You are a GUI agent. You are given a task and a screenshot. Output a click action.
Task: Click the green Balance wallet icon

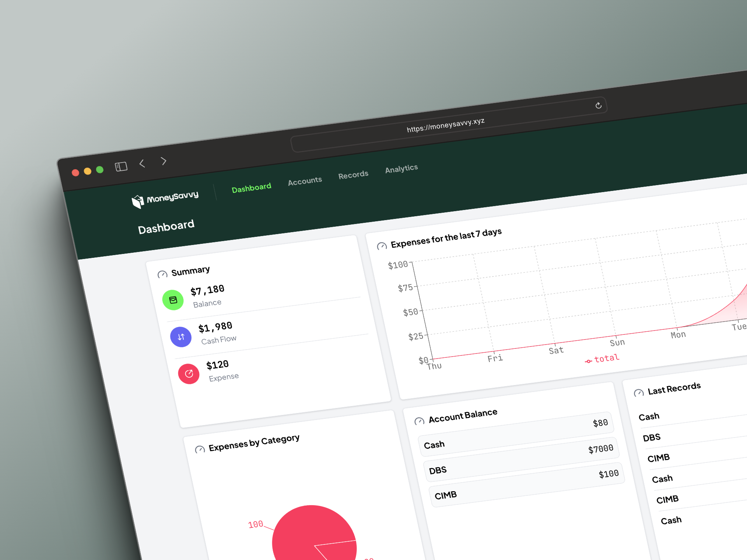coord(173,300)
